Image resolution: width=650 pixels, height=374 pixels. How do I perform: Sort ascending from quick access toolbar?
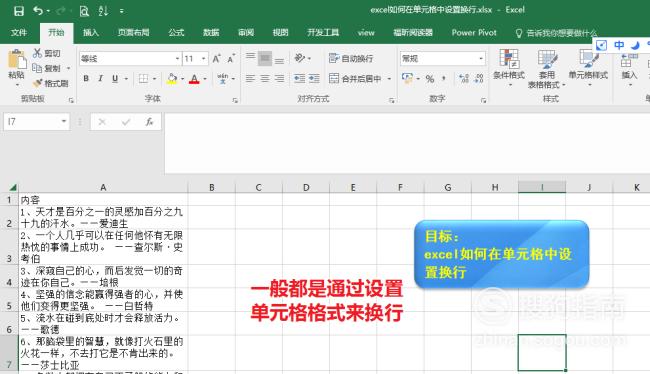pos(103,11)
